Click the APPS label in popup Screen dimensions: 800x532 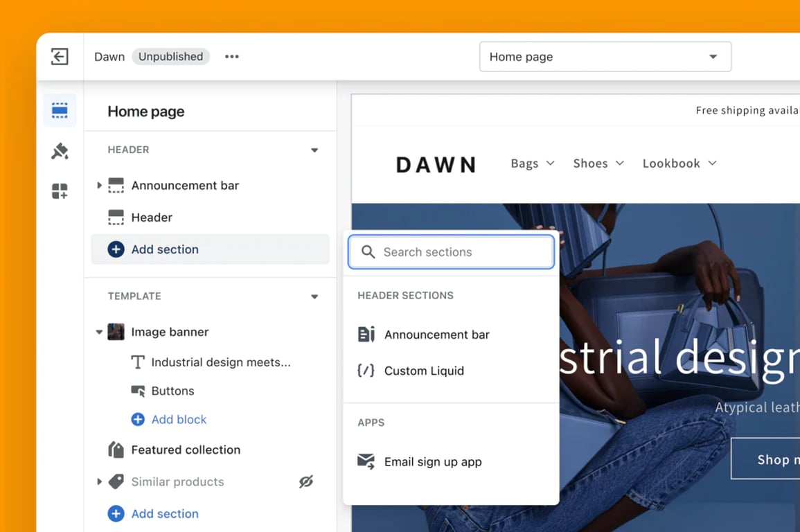(x=371, y=423)
